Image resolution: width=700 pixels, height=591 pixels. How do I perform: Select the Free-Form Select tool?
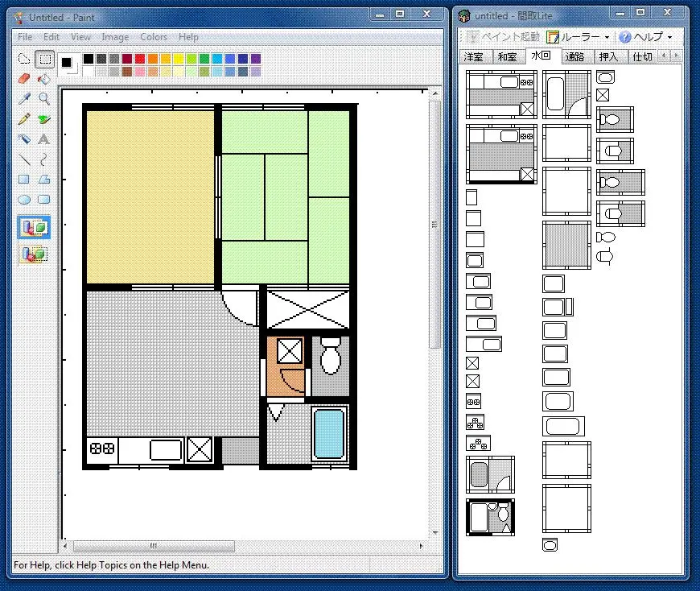pyautogui.click(x=24, y=59)
